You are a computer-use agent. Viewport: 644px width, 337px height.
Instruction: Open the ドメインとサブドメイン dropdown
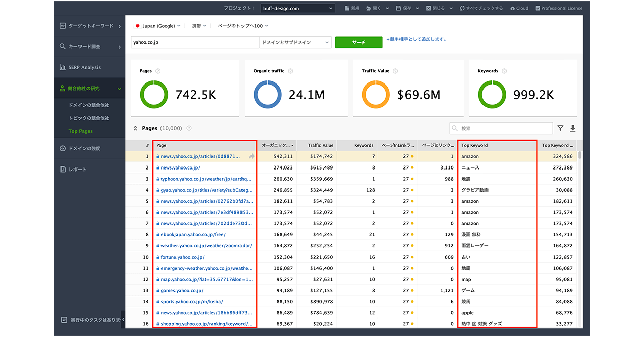[295, 43]
